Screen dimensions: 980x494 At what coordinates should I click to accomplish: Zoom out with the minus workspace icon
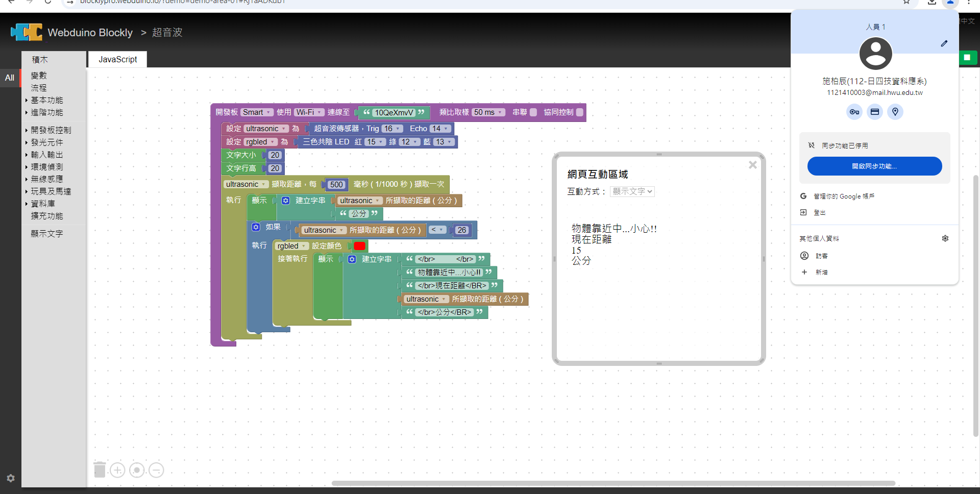click(156, 470)
